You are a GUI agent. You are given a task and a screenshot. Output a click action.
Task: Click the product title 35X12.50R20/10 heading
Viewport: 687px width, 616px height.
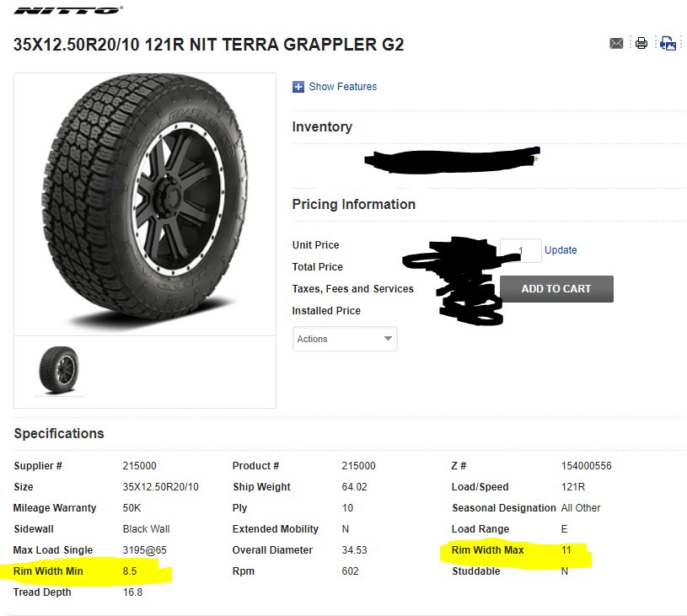click(x=208, y=45)
